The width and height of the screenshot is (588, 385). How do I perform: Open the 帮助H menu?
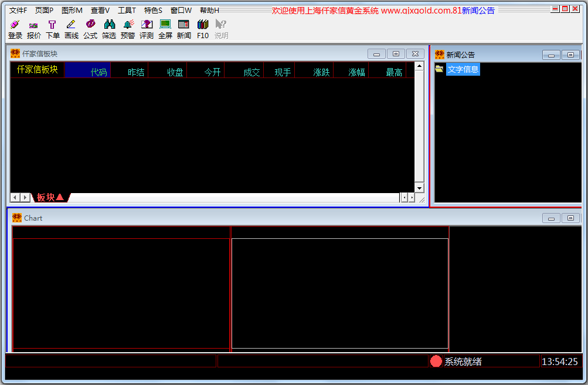pyautogui.click(x=209, y=11)
